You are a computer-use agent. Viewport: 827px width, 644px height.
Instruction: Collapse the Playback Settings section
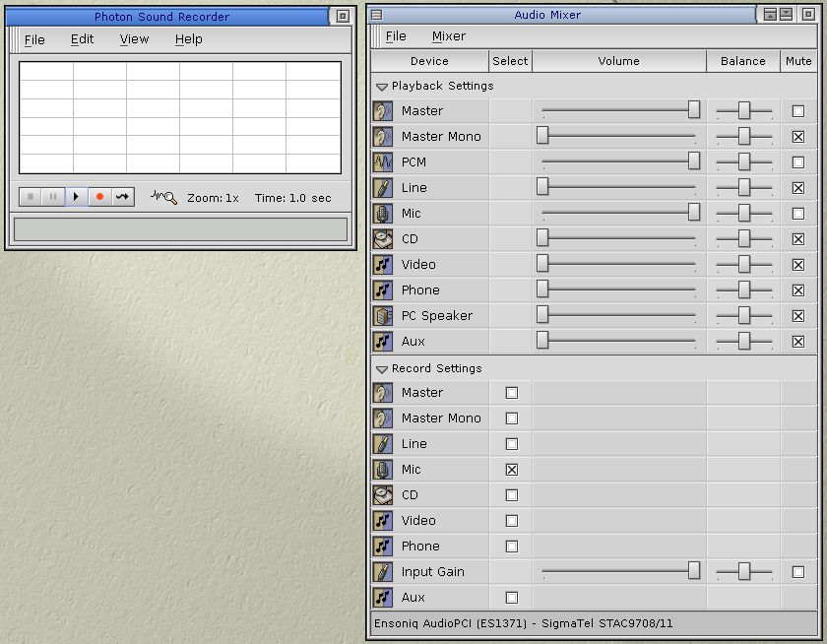tap(382, 87)
